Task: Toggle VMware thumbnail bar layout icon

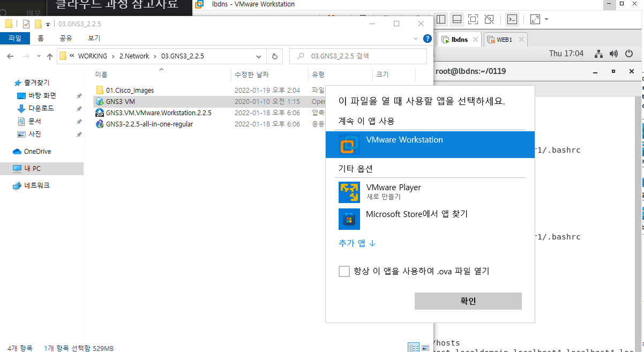Action: pyautogui.click(x=457, y=19)
